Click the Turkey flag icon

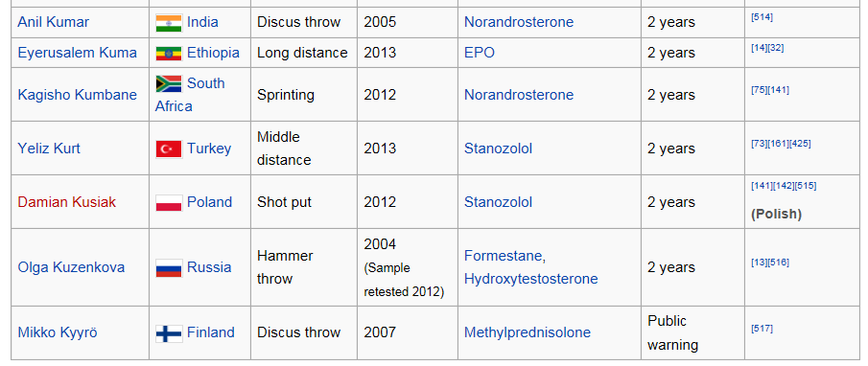click(169, 149)
